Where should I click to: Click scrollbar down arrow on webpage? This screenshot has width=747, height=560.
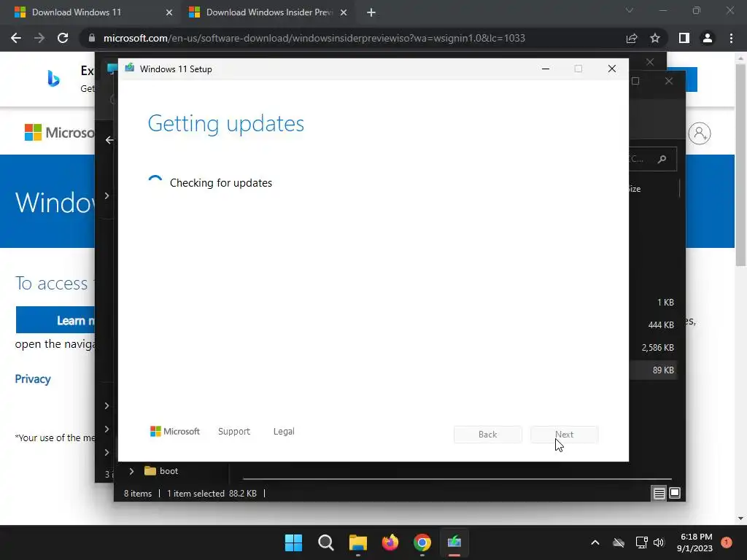coord(740,518)
